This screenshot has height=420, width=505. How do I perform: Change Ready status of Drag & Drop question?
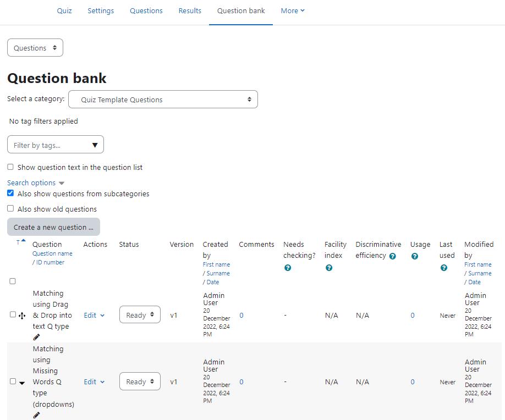pos(140,315)
